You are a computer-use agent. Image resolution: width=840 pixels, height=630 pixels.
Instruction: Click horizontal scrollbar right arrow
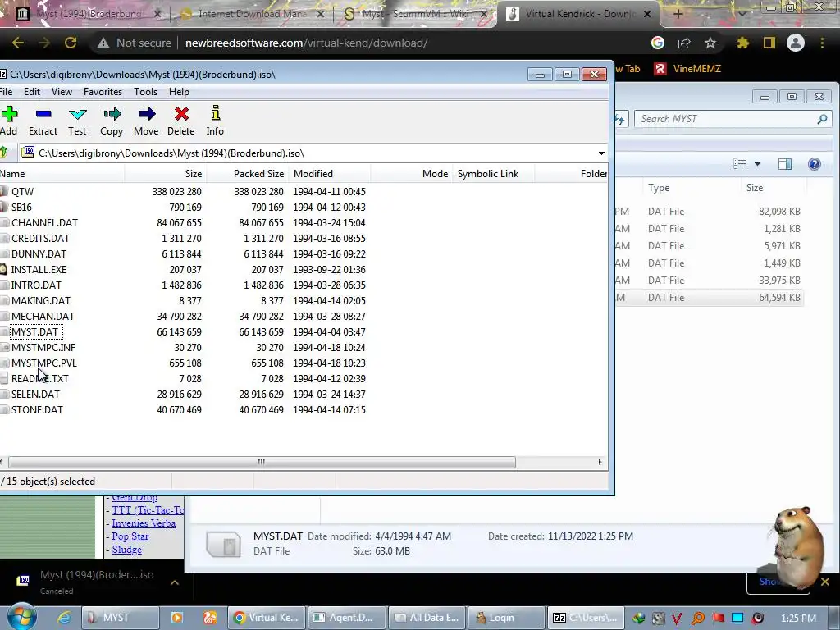click(600, 462)
